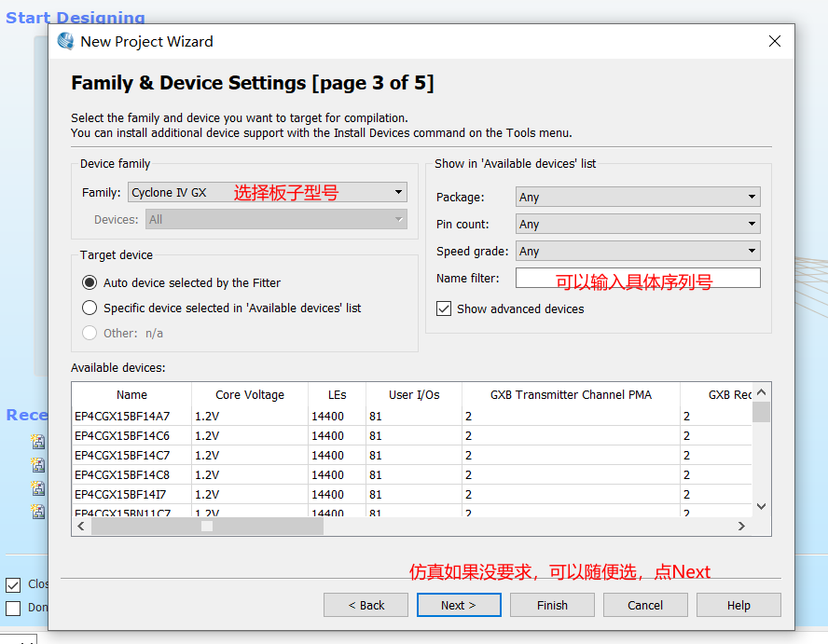Toggle Show advanced devices checkbox
This screenshot has height=644, width=828.
[x=444, y=308]
